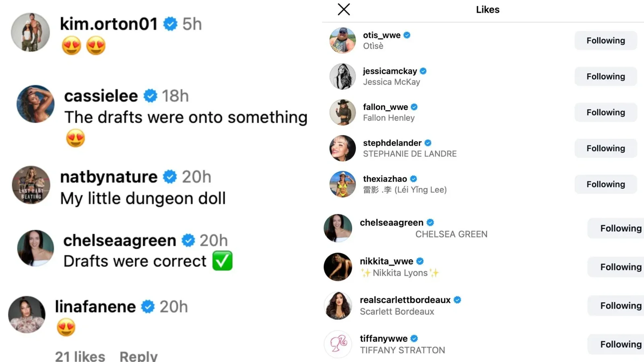The height and width of the screenshot is (362, 644).
Task: Open nikkita_wwe's profile picture
Action: pos(338,267)
